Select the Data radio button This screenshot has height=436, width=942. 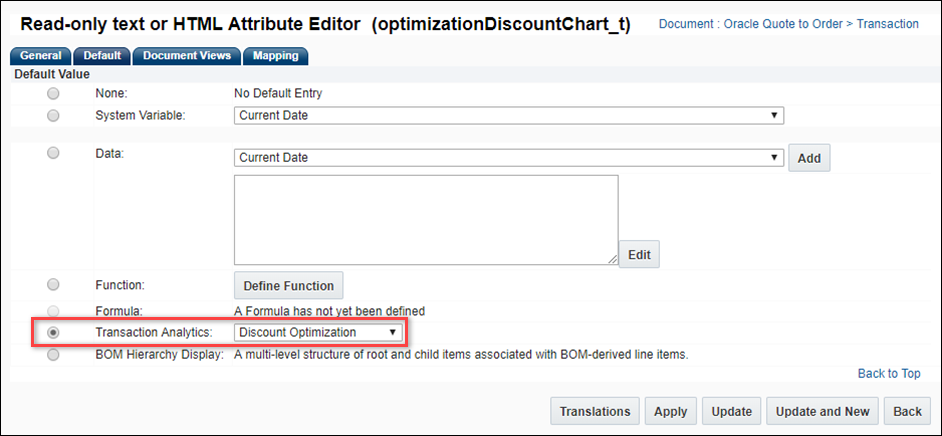point(53,153)
